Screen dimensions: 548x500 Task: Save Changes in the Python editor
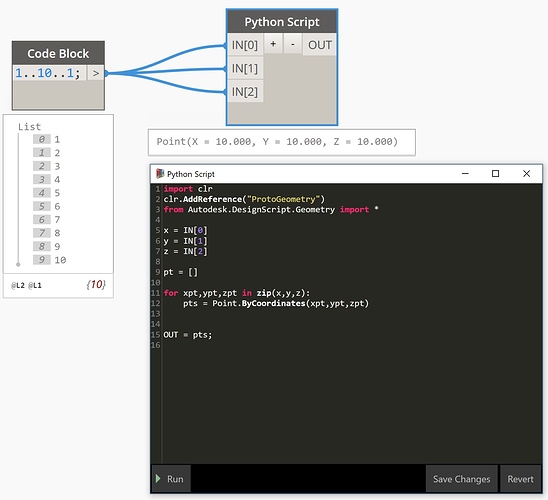461,479
